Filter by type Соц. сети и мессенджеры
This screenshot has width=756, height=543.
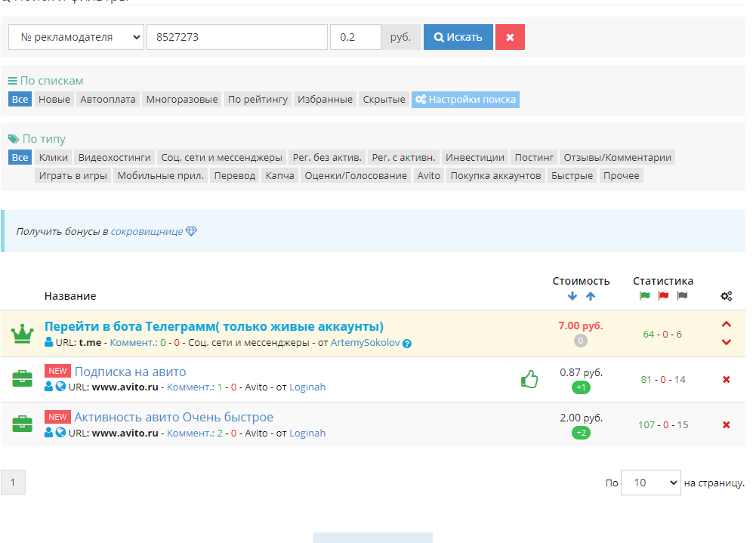click(x=221, y=157)
